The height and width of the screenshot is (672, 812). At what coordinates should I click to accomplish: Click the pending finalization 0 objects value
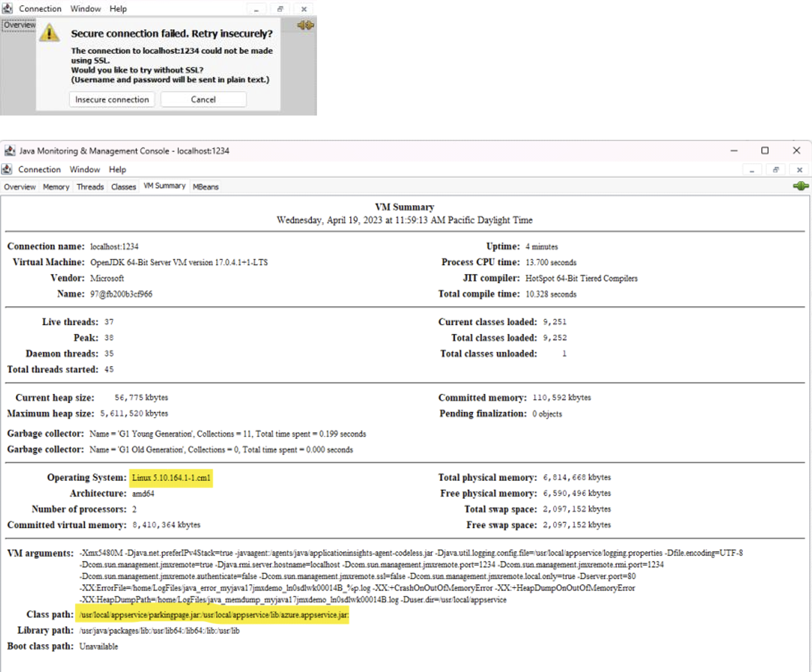pyautogui.click(x=547, y=413)
